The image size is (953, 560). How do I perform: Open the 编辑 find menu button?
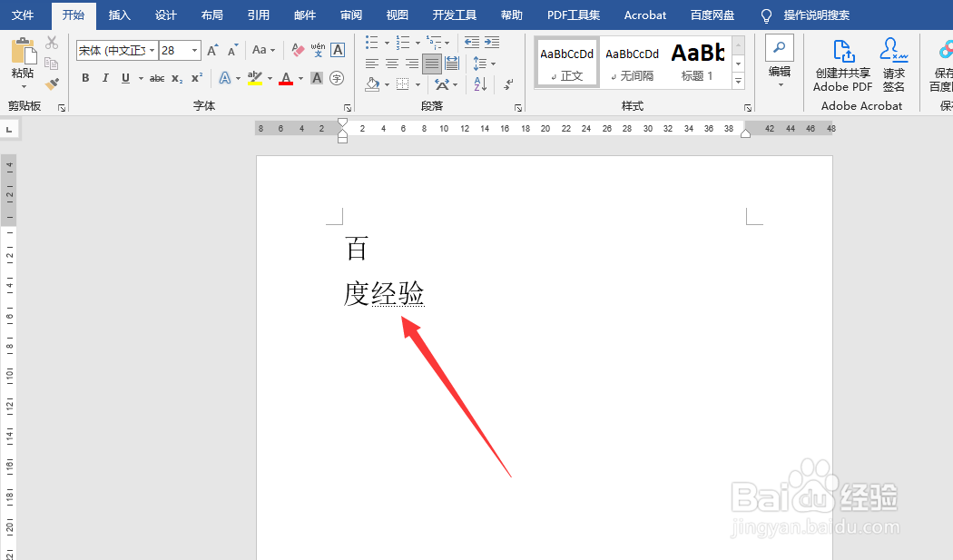pyautogui.click(x=779, y=62)
